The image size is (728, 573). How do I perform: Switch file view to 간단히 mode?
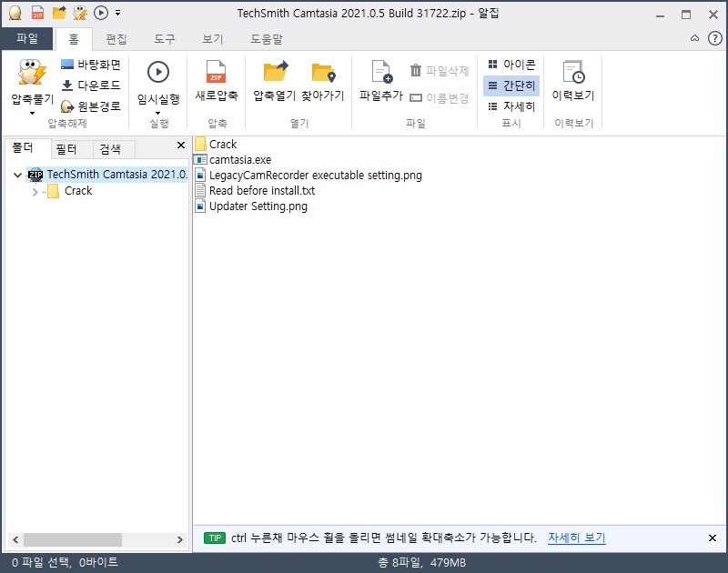[511, 85]
